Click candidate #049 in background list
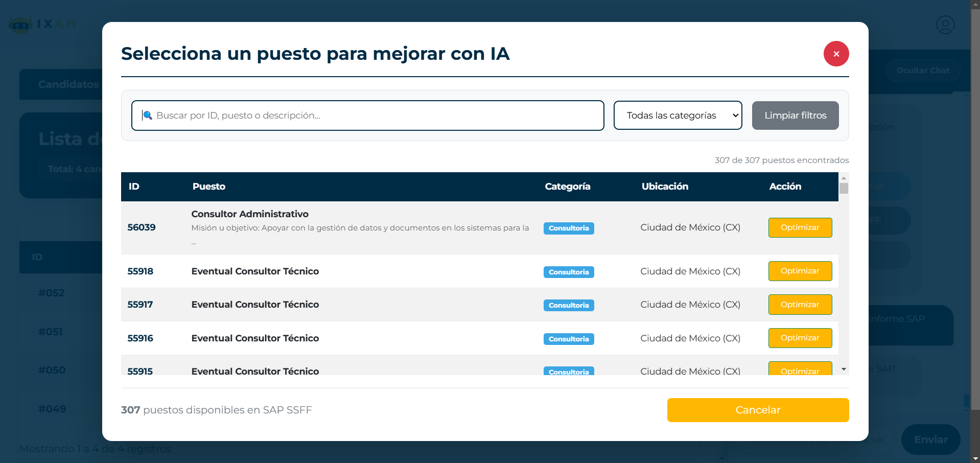Image resolution: width=980 pixels, height=463 pixels. click(52, 409)
